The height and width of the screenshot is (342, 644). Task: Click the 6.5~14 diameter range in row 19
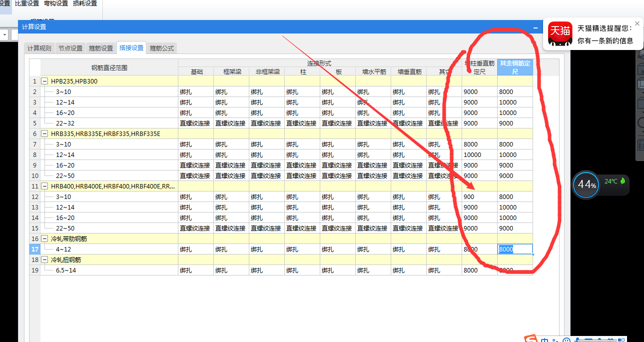66,270
